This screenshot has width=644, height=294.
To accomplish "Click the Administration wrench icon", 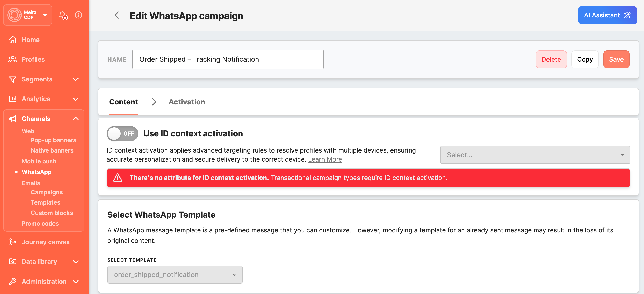I will coord(13,281).
